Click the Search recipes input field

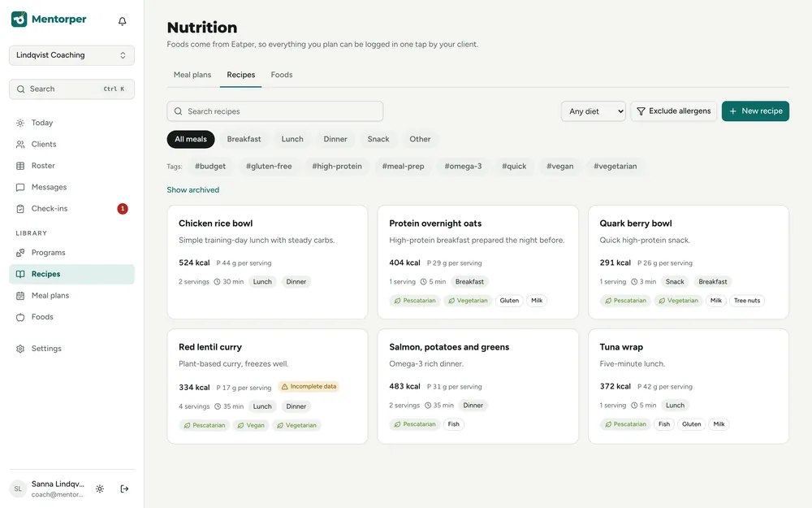click(x=275, y=111)
